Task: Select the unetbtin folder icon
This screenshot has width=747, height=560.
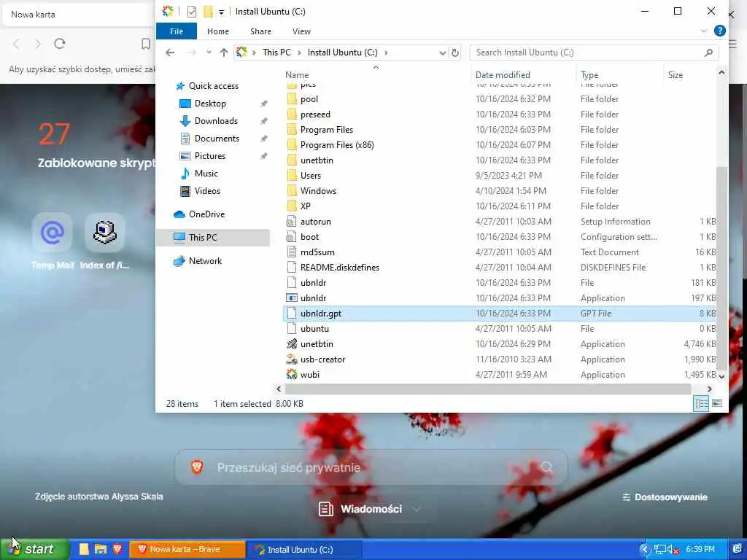Action: click(x=292, y=160)
